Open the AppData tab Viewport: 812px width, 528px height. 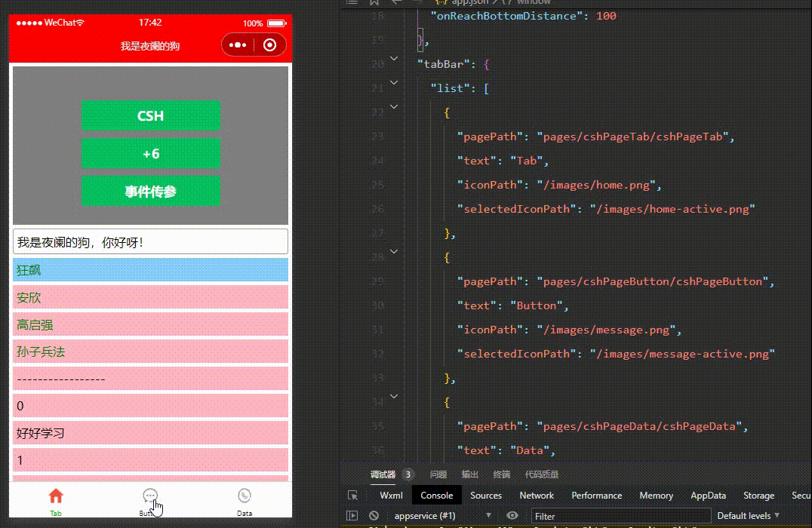[x=708, y=496]
